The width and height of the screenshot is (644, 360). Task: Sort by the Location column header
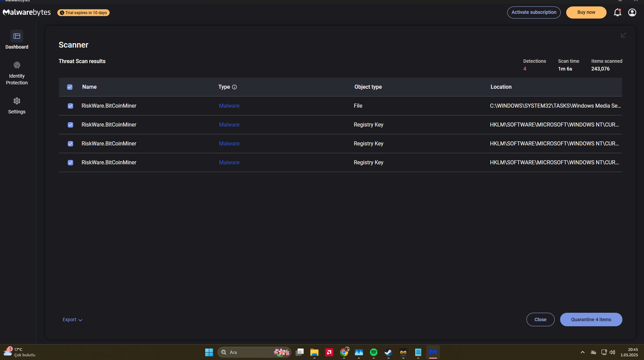click(x=501, y=87)
